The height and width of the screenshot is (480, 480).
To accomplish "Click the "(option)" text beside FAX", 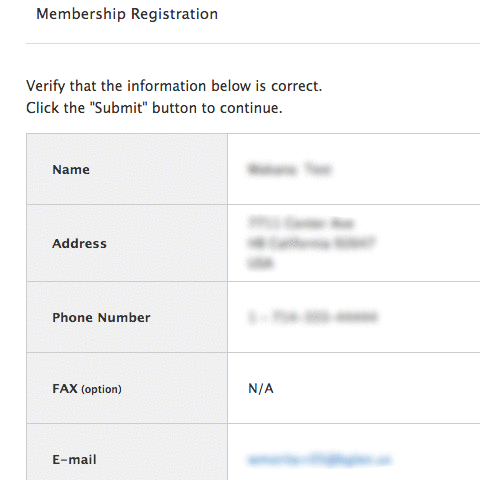I will point(101,389).
